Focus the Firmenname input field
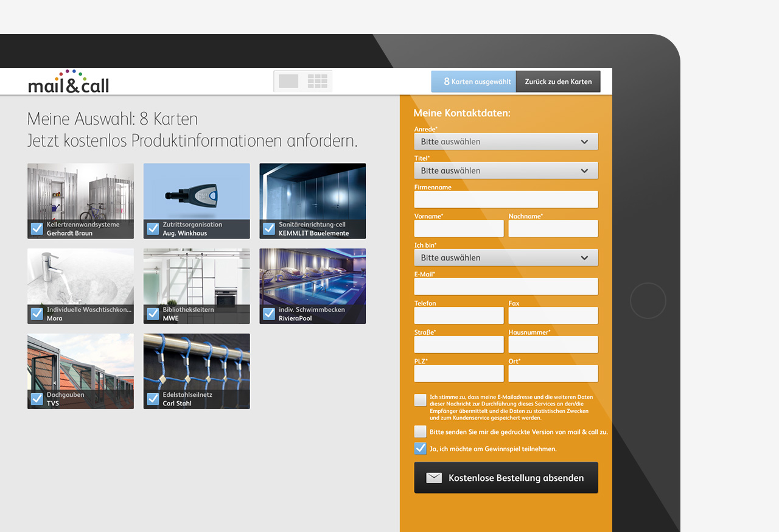779x532 pixels. (506, 199)
